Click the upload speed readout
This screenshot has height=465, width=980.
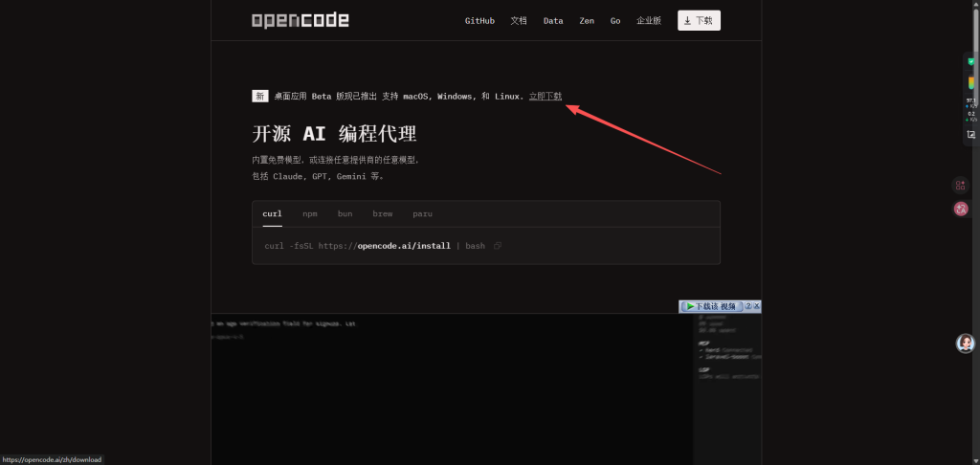click(971, 102)
